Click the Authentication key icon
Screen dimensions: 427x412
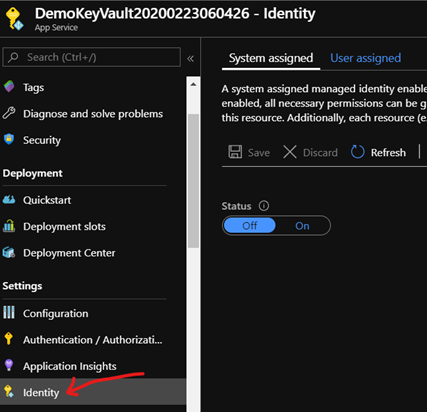pyautogui.click(x=9, y=338)
